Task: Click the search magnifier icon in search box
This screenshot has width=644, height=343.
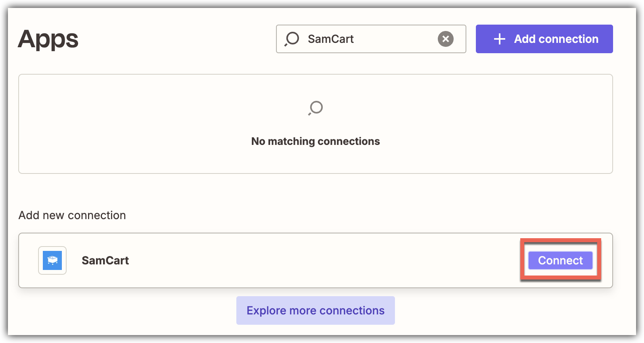Action: click(292, 39)
